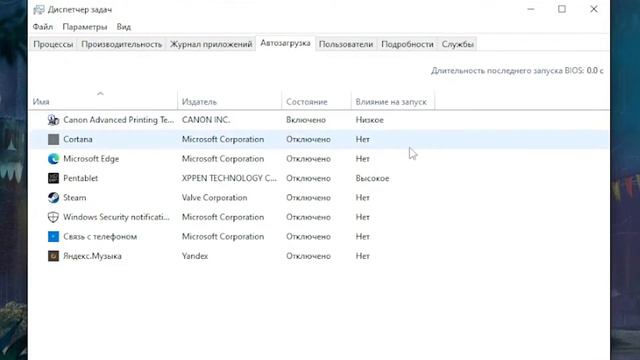Click Microsoft Corporation in the Cortana row

tap(223, 140)
